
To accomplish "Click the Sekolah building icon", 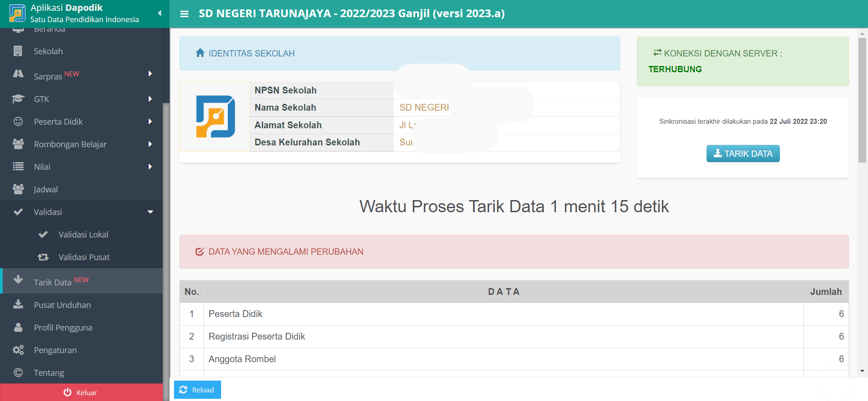I will pyautogui.click(x=18, y=51).
